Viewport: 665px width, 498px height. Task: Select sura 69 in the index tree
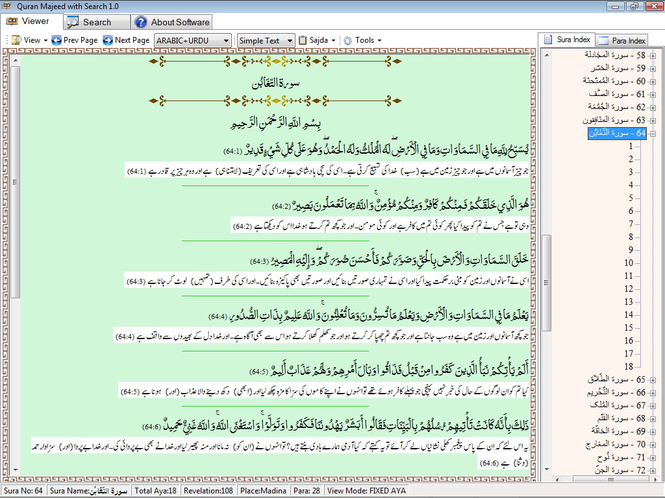[619, 431]
